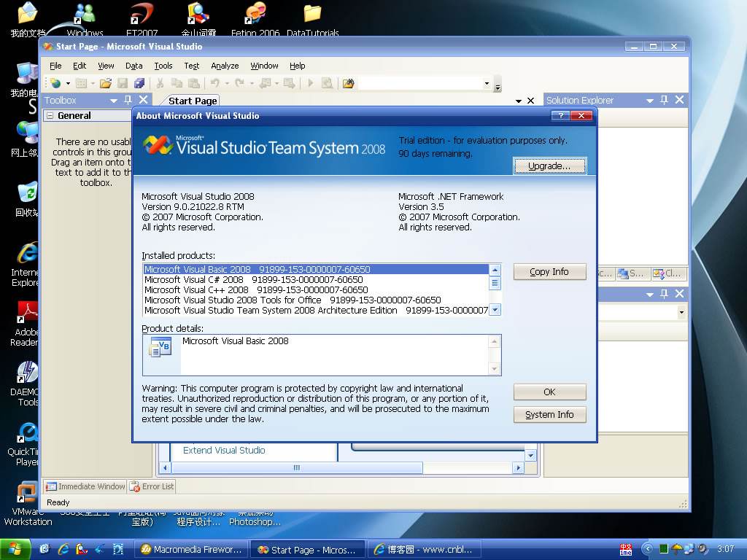Image resolution: width=747 pixels, height=560 pixels.
Task: Click the Copy Info button
Action: click(549, 272)
